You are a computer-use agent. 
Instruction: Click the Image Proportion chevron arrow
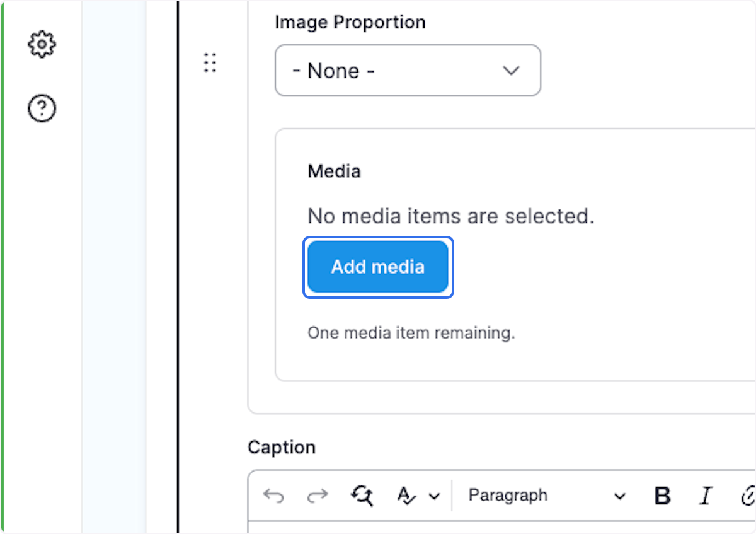coord(511,71)
